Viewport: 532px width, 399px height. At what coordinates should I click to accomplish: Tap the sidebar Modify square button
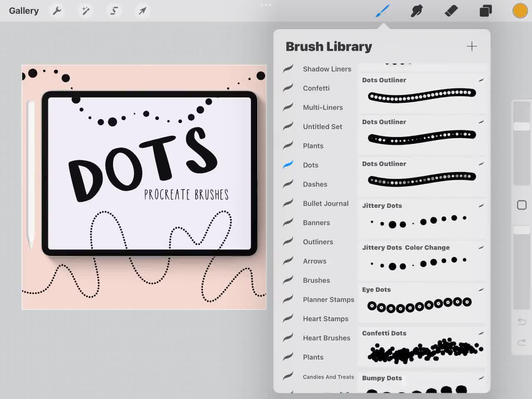[x=522, y=205]
